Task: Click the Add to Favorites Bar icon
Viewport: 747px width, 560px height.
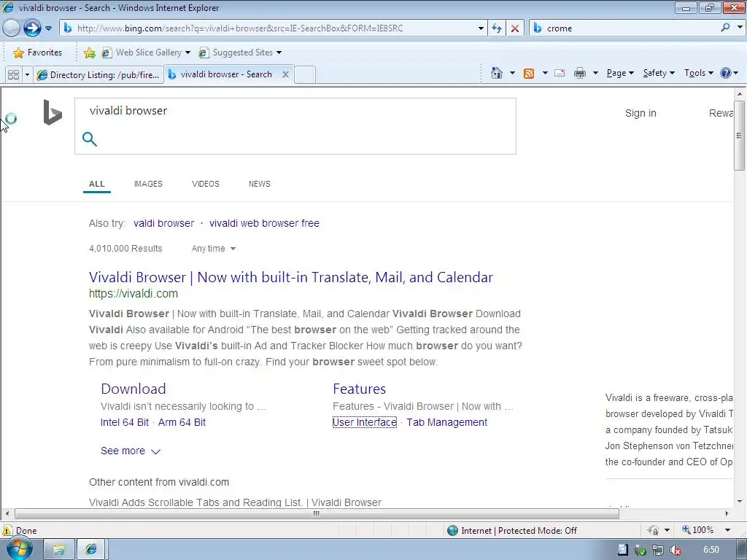Action: click(x=89, y=52)
